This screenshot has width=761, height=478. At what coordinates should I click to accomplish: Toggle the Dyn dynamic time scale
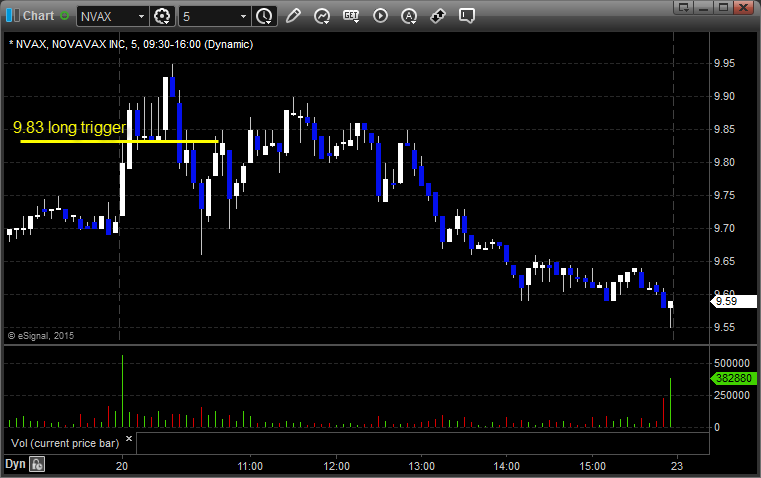[15, 464]
